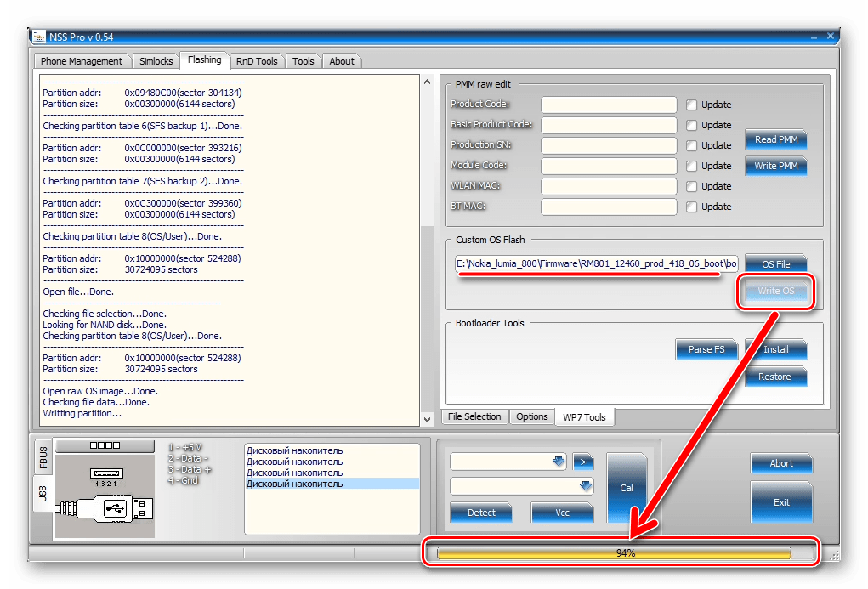Click the Write OS button
The image size is (868, 589).
[x=775, y=291]
